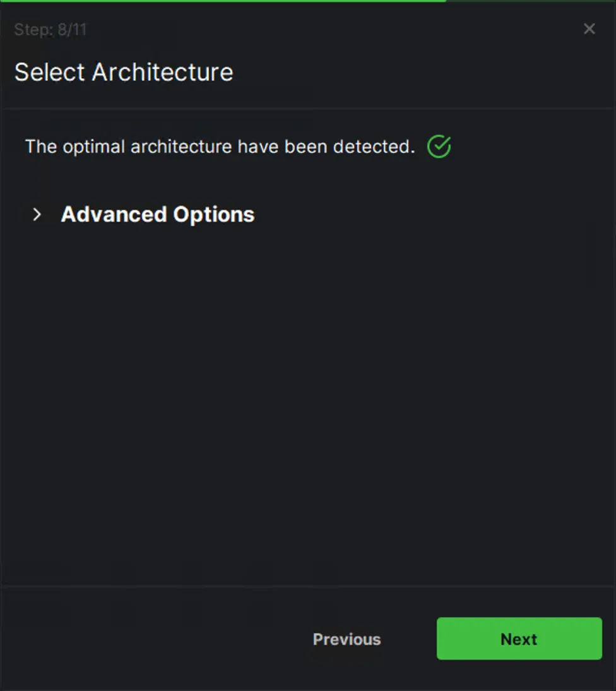Select the Step 8/11 indicator text
The height and width of the screenshot is (691, 616).
coord(50,30)
